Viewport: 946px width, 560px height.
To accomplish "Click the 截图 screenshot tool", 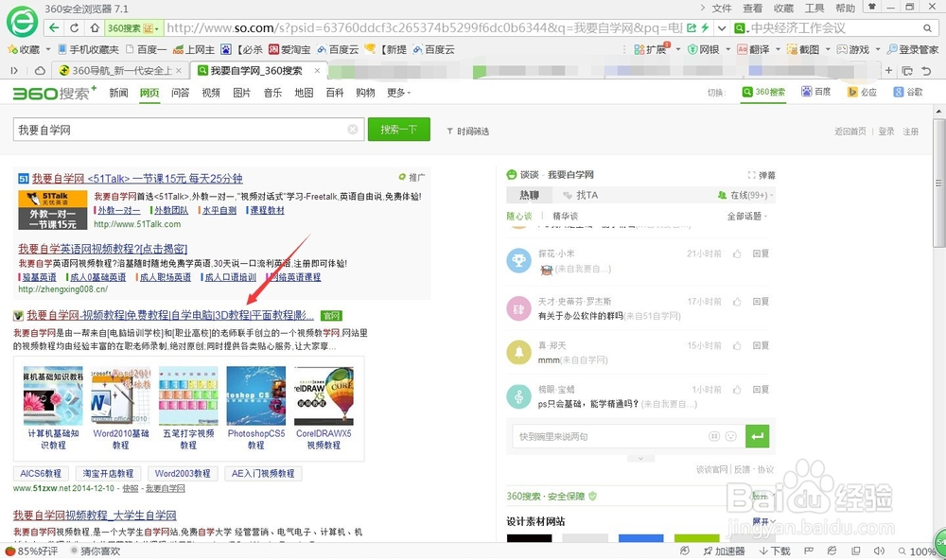I will 803,49.
